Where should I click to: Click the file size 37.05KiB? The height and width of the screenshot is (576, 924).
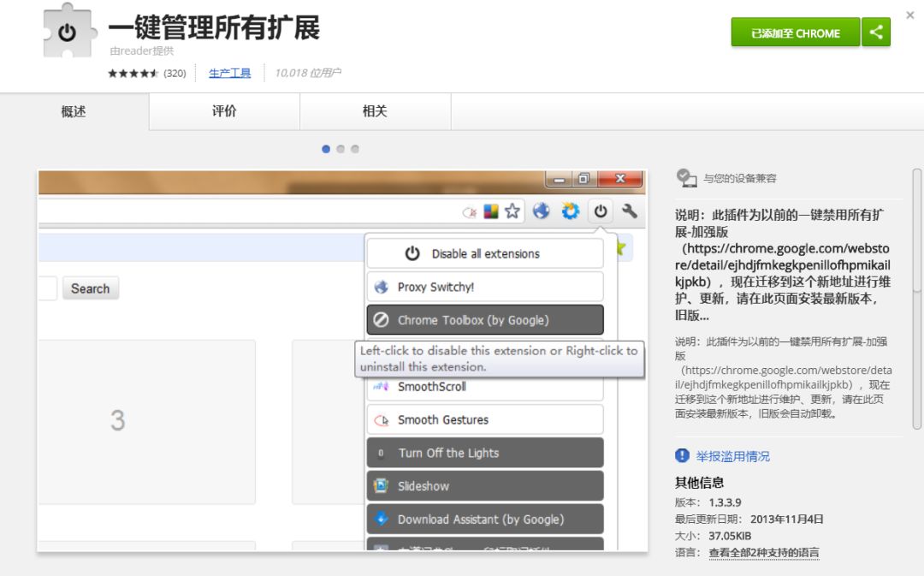(730, 536)
